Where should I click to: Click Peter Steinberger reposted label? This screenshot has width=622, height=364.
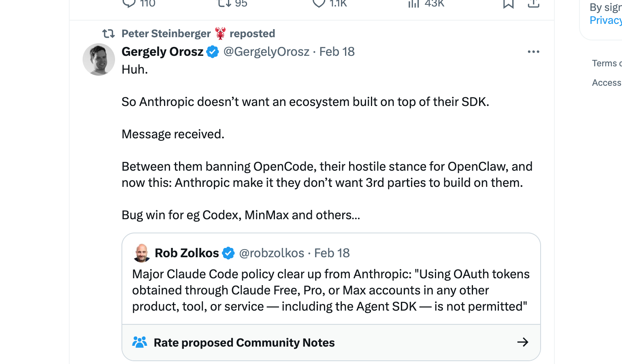pos(198,34)
